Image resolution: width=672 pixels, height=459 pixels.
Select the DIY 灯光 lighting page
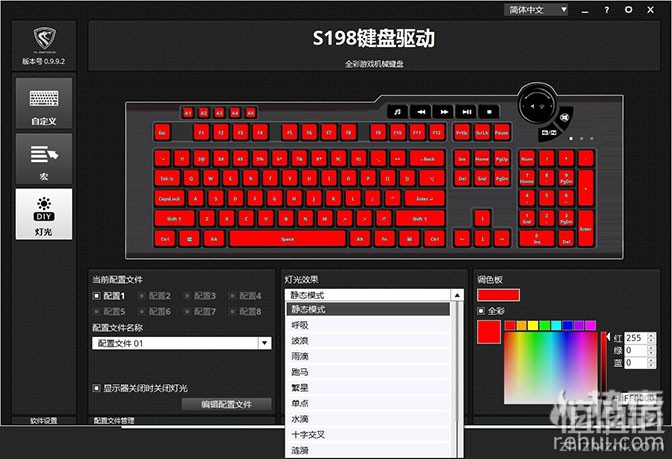click(x=44, y=214)
